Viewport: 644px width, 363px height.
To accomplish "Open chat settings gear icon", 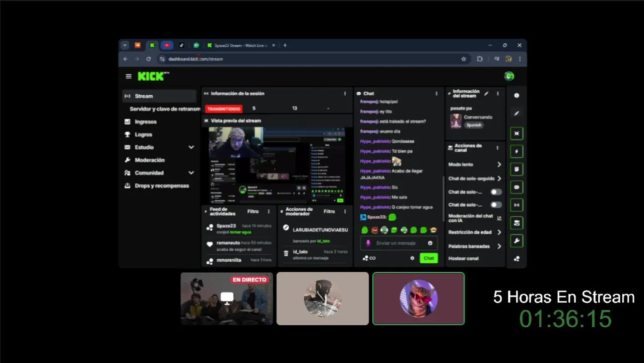I will 412,258.
